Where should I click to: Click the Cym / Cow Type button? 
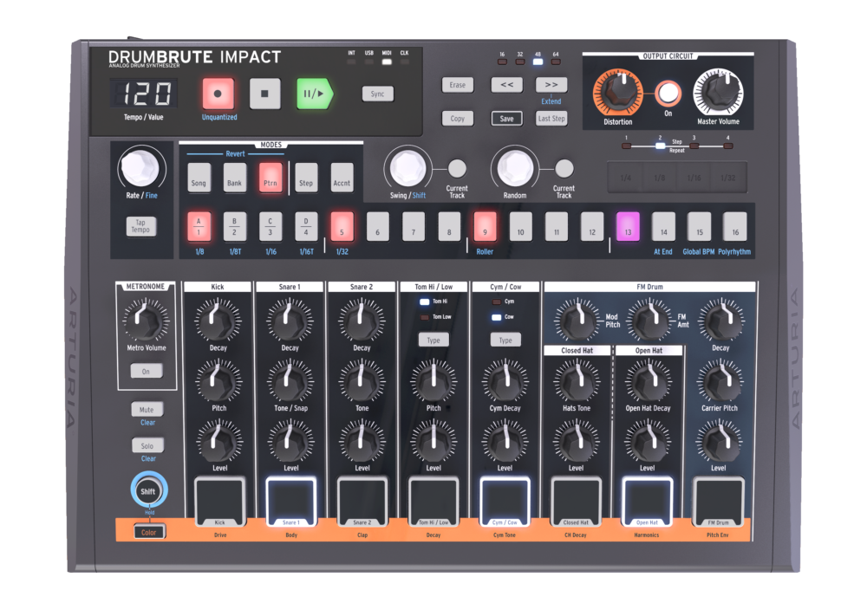point(505,340)
